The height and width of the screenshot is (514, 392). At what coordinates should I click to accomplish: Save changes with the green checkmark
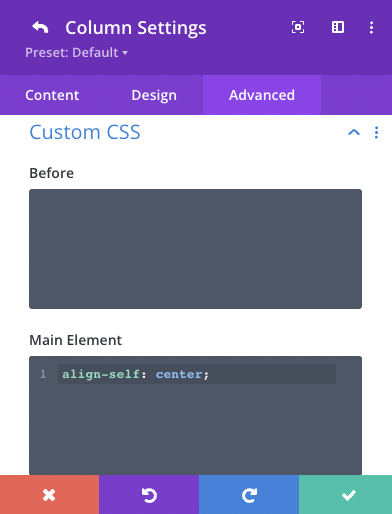[346, 495]
